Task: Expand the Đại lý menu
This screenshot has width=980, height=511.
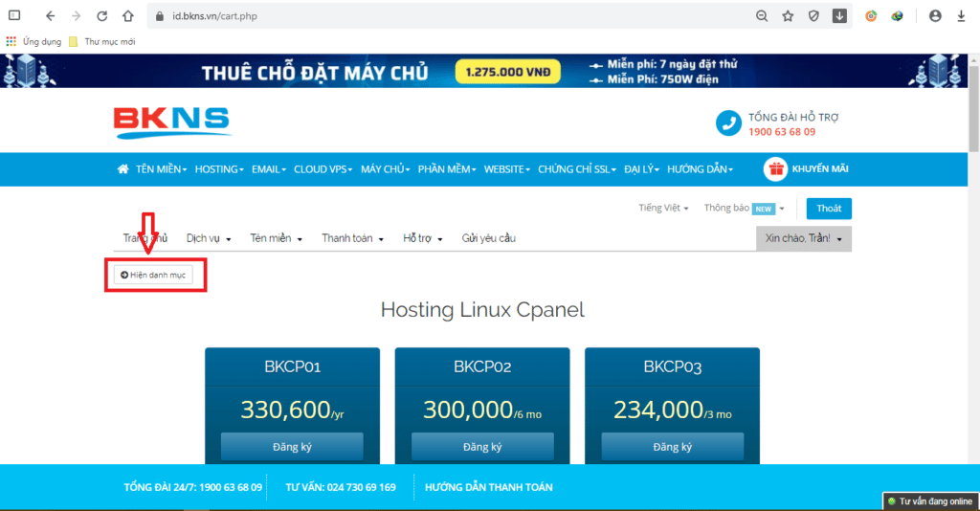Action: (x=641, y=169)
